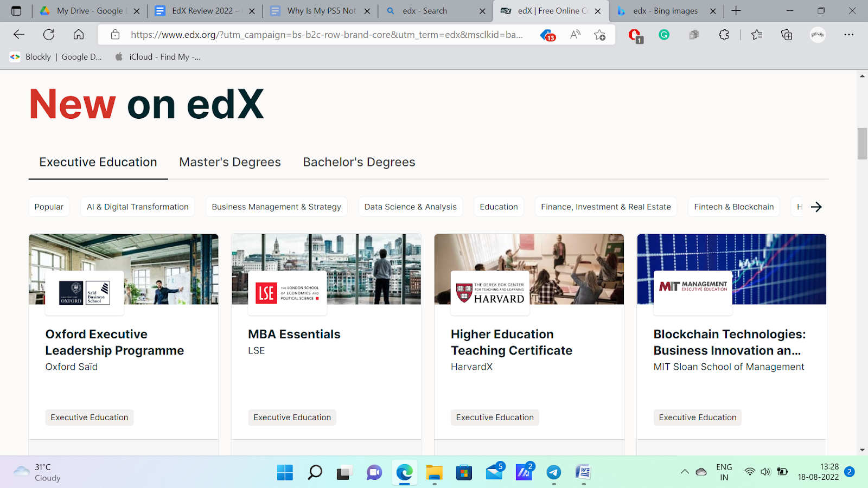Click the address bar URL field
868x488 pixels.
point(327,35)
